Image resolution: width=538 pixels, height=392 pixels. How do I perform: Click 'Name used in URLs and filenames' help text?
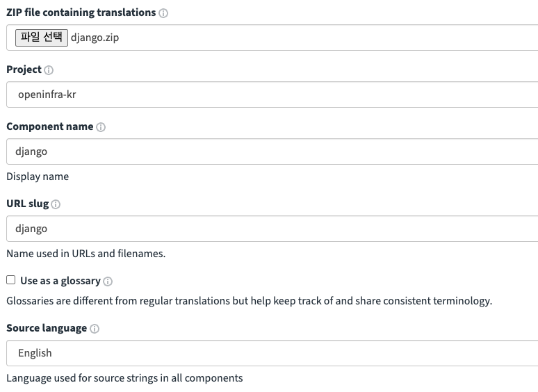pos(85,254)
